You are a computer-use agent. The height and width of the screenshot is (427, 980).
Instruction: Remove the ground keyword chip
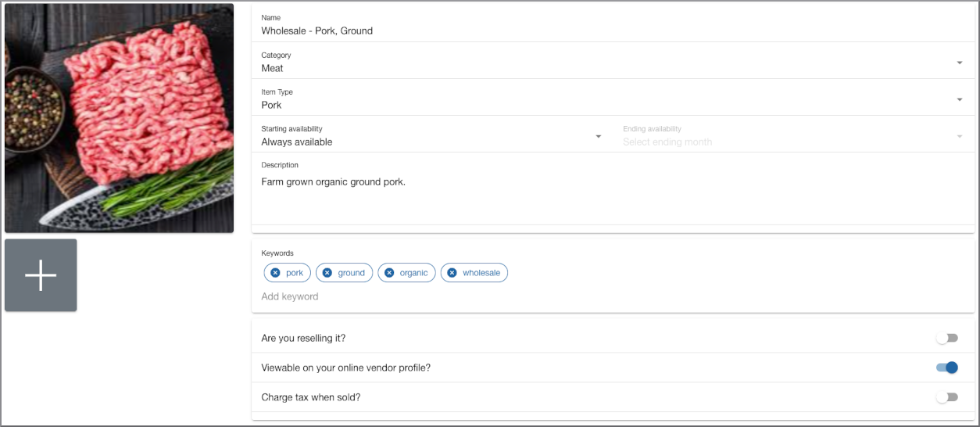(x=327, y=273)
